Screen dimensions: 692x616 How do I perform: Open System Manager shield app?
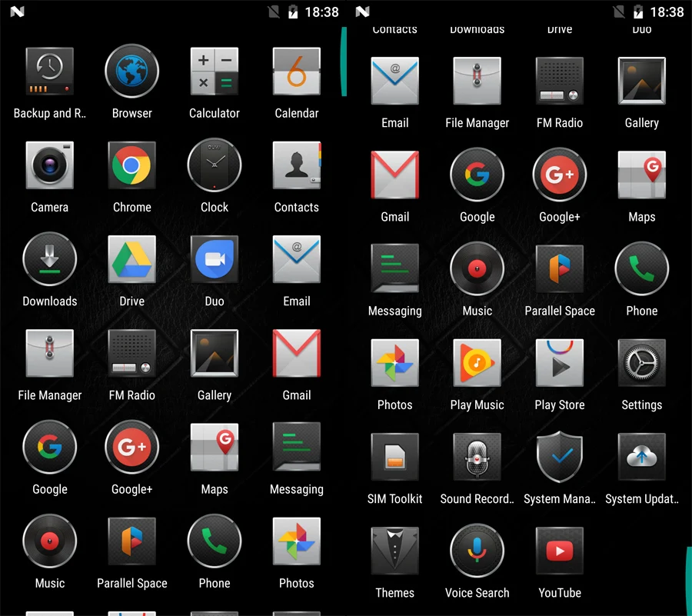(x=559, y=457)
